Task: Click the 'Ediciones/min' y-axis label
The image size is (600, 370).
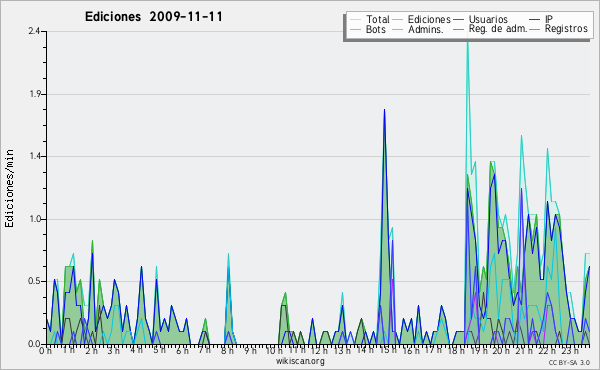Action: click(x=9, y=188)
